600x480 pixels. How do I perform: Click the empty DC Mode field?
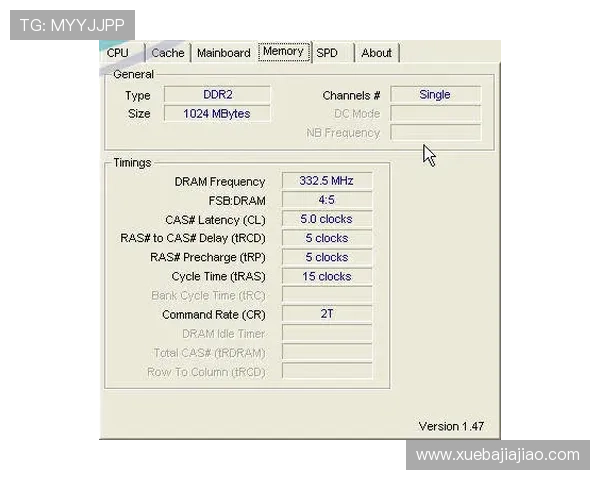coord(435,114)
